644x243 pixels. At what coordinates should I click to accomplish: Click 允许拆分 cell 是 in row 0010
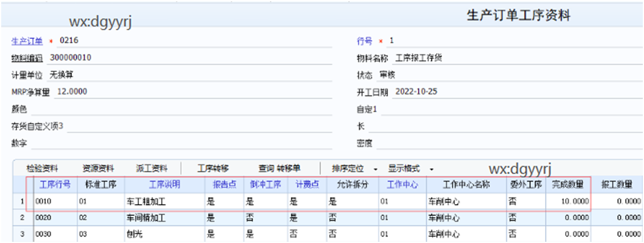coord(353,202)
